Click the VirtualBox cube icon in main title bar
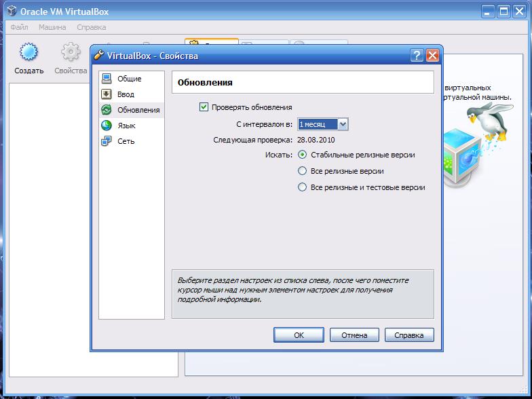This screenshot has width=532, height=399. (x=12, y=11)
